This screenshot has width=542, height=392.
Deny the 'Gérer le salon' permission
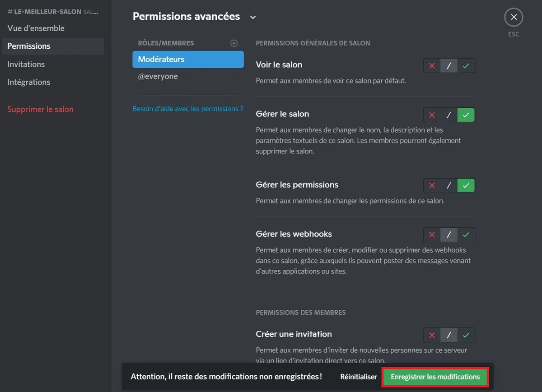pos(432,115)
